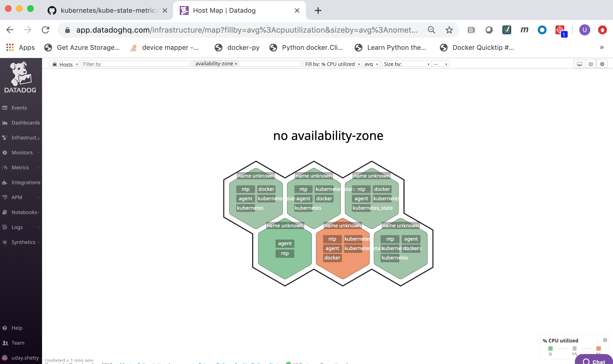Open the Learn Python the... bookmark
This screenshot has height=364, width=613.
(391, 48)
